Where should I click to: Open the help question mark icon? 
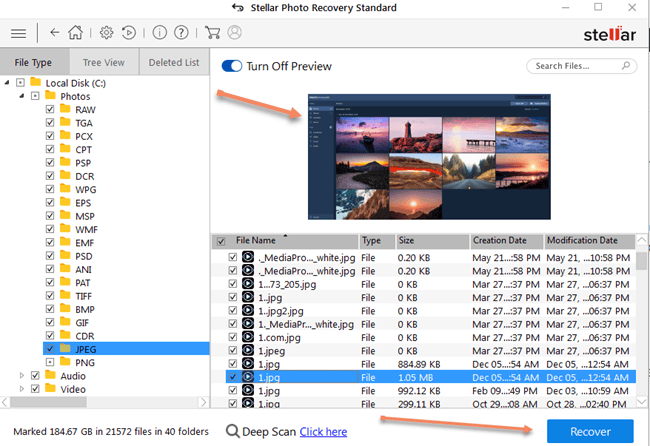point(181,33)
